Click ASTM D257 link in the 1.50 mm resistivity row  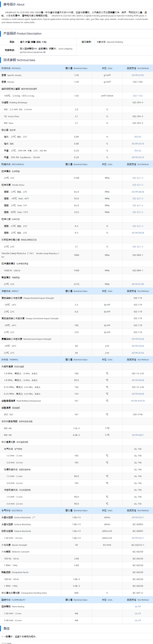(x=138, y=538)
